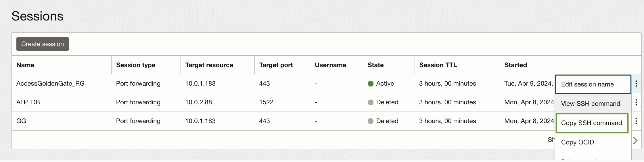Screen dimensions: 644x162
Task: Open actions menu for ATP_DB session
Action: [x=636, y=102]
